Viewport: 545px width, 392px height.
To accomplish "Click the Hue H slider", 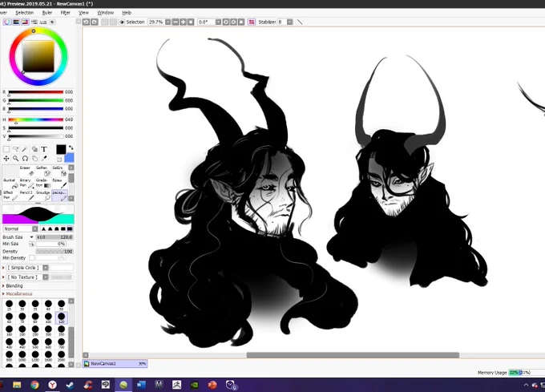I will click(36, 119).
